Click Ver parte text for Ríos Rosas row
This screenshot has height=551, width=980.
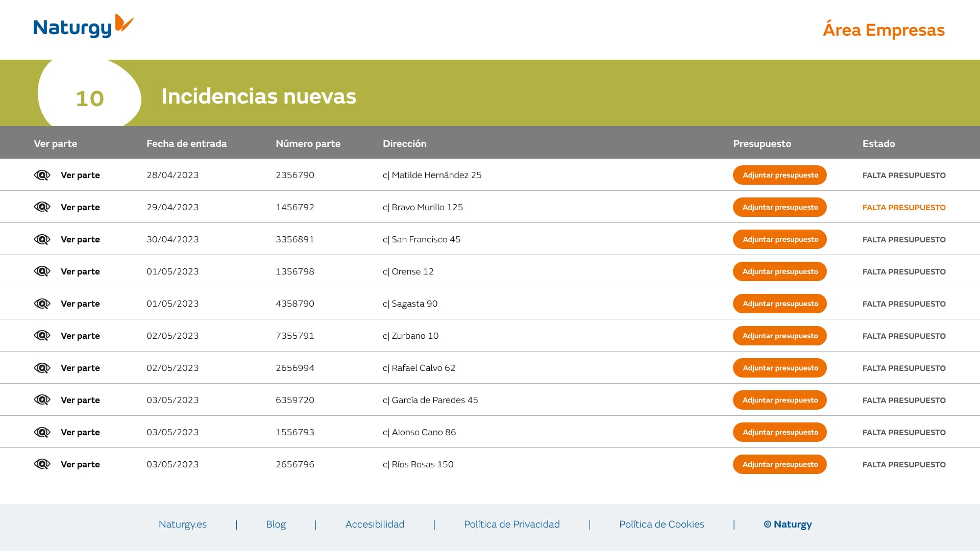tap(80, 464)
